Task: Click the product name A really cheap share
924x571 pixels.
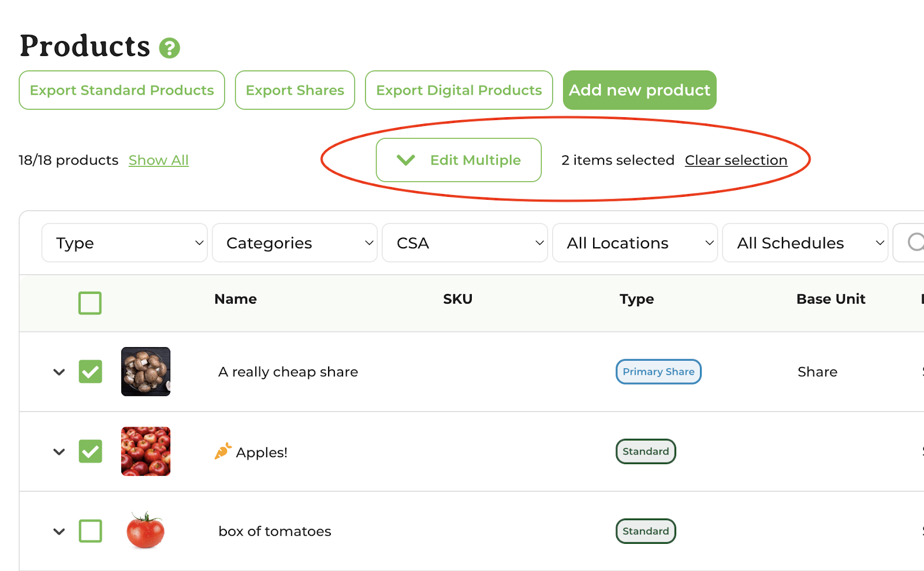Action: click(288, 372)
